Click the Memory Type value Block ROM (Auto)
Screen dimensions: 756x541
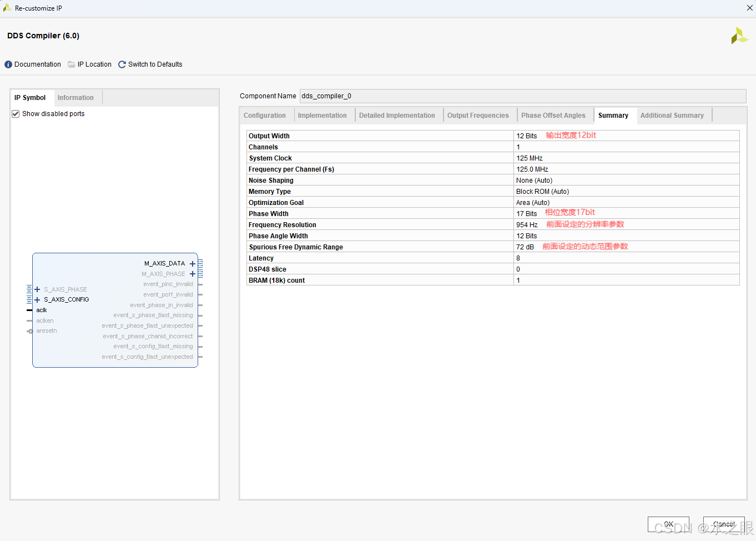tap(543, 192)
